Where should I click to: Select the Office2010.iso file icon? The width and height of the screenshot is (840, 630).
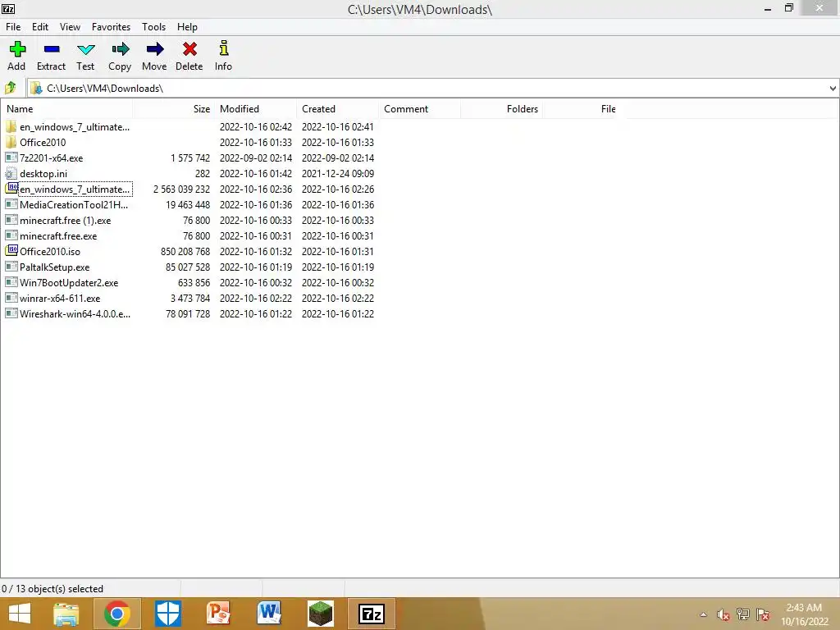pyautogui.click(x=11, y=251)
